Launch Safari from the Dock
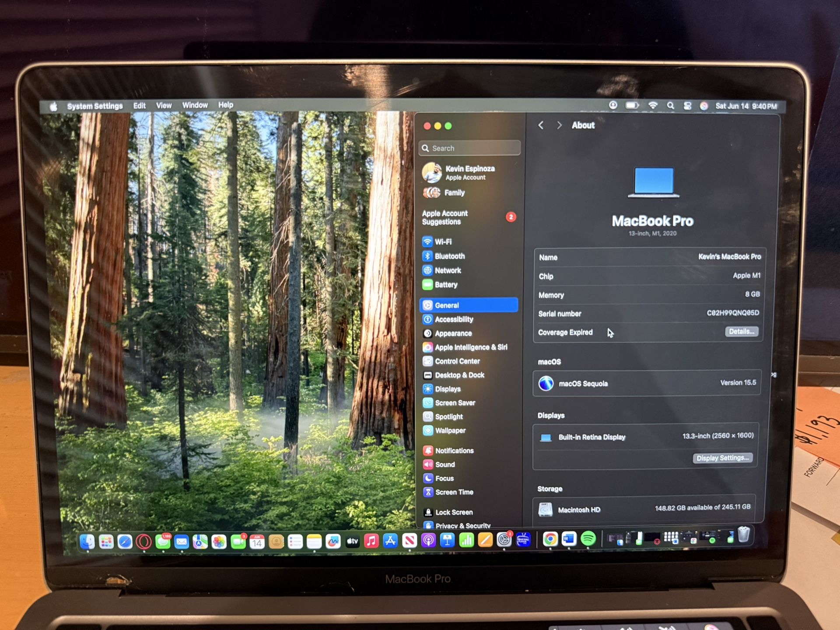The height and width of the screenshot is (630, 840). pyautogui.click(x=125, y=542)
